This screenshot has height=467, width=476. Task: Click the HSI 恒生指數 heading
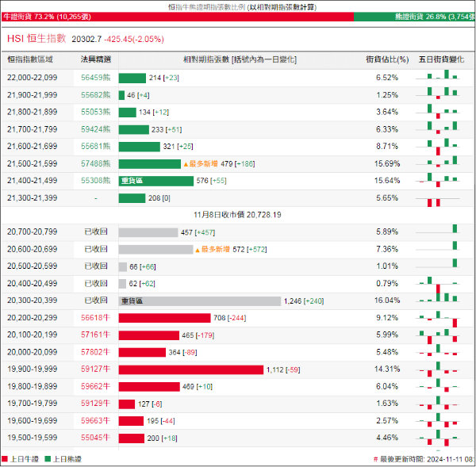click(36, 39)
